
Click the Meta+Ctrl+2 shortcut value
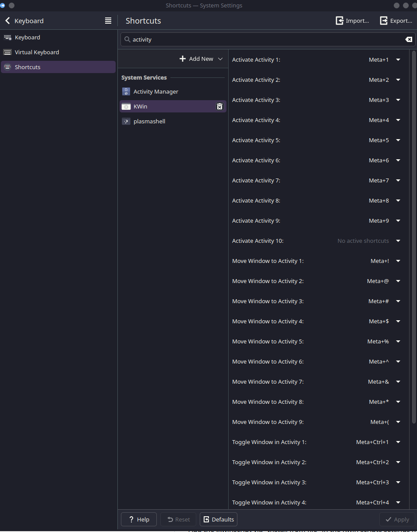372,462
